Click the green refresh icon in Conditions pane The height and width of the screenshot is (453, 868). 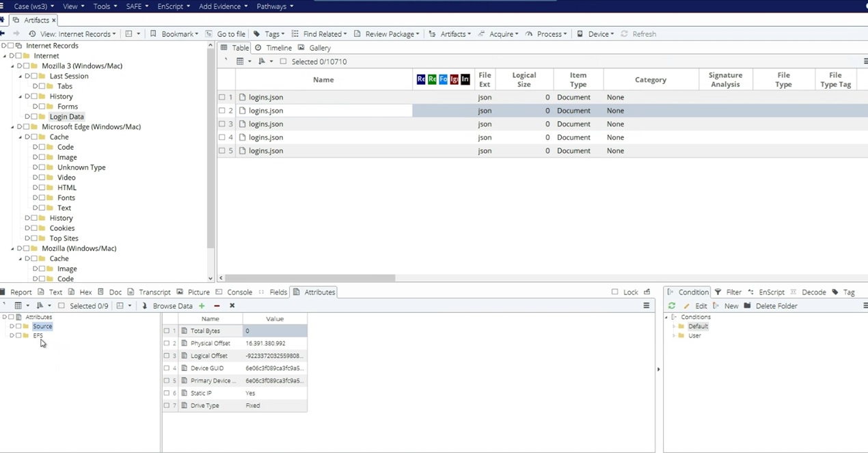(x=672, y=306)
